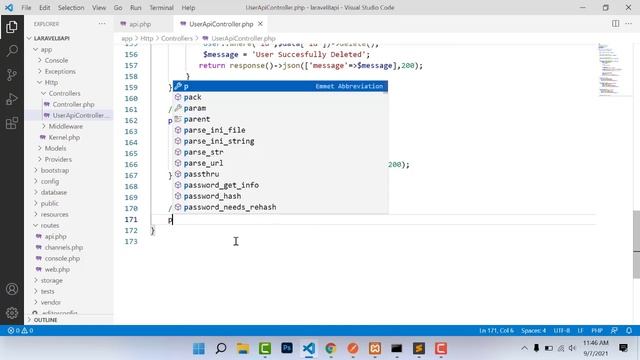Open Manage gear settings icon

12,313
